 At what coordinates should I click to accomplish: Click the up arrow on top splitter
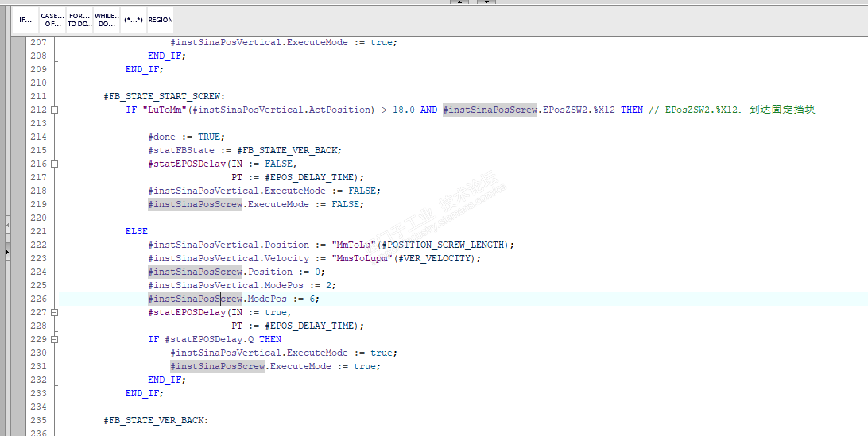tap(459, 2)
